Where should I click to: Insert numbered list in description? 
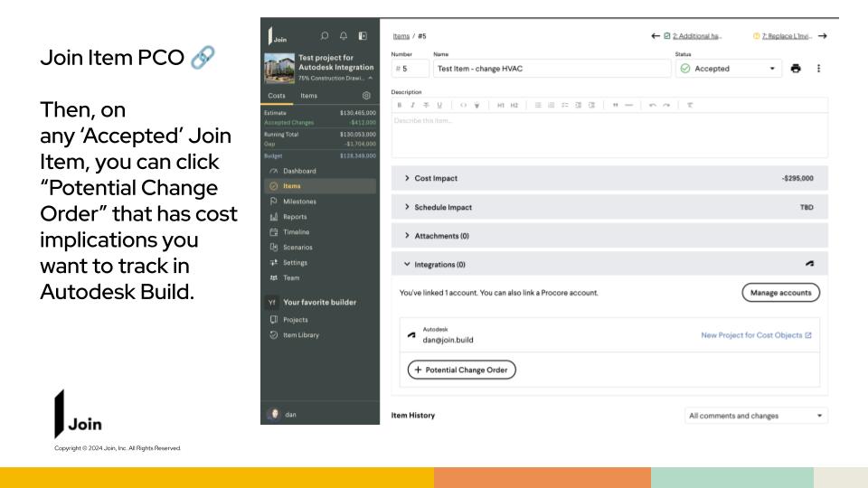552,105
